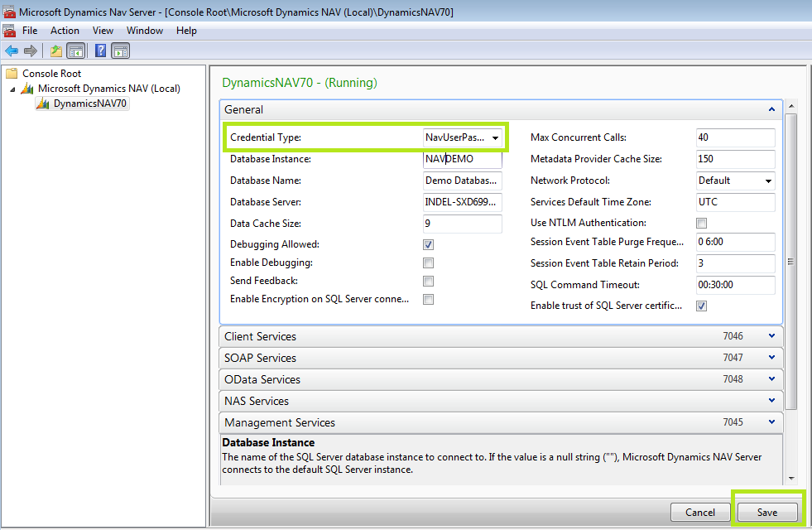This screenshot has width=812, height=530.
Task: Toggle the Debugging Allowed checkbox
Action: (428, 244)
